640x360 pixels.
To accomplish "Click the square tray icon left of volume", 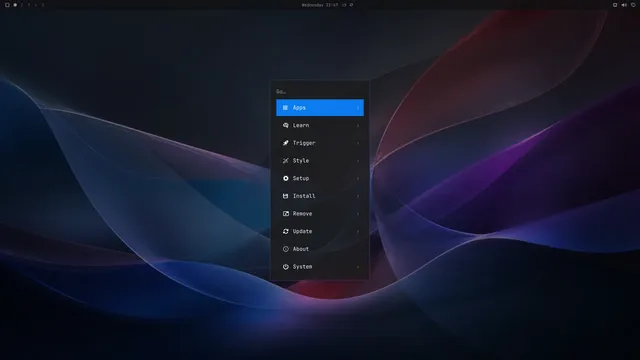I will [615, 5].
